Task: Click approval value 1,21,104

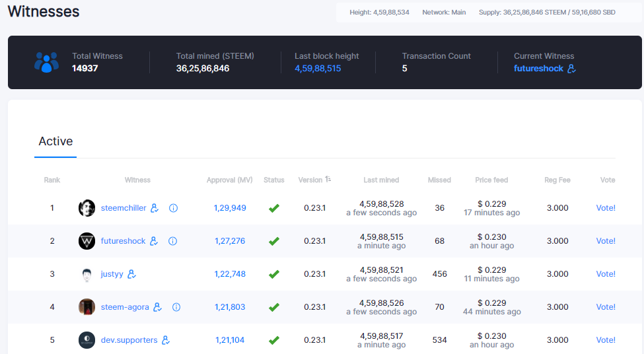Action: (230, 340)
